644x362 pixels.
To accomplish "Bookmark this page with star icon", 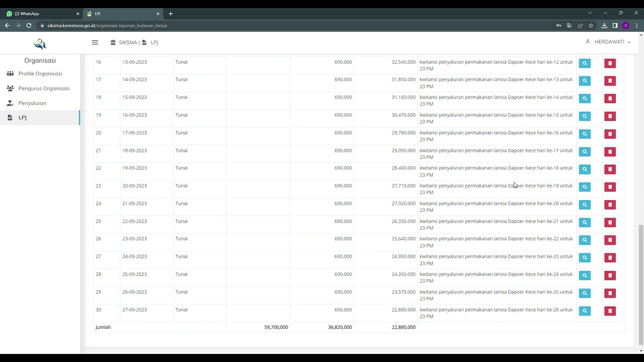I will coord(591,26).
